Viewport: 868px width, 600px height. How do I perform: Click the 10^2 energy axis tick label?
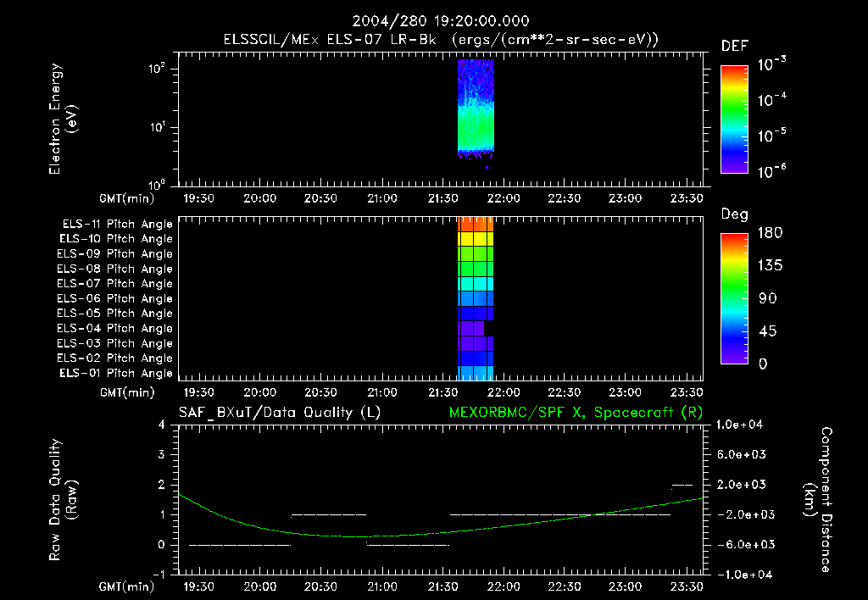point(157,69)
